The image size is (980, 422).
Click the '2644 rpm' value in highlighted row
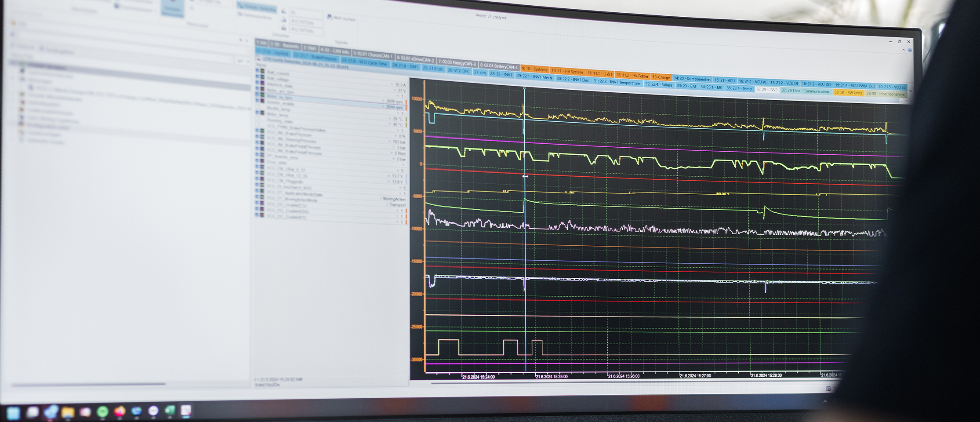[x=395, y=107]
